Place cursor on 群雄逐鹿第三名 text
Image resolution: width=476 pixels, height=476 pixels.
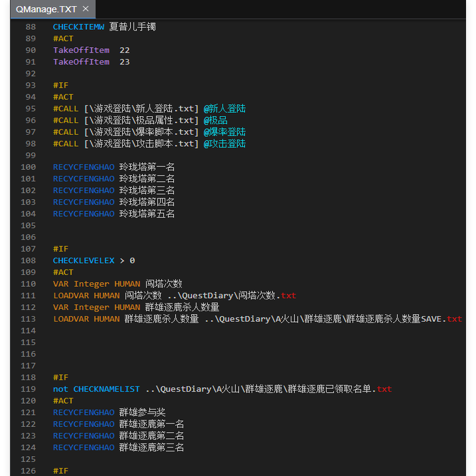pos(151,447)
